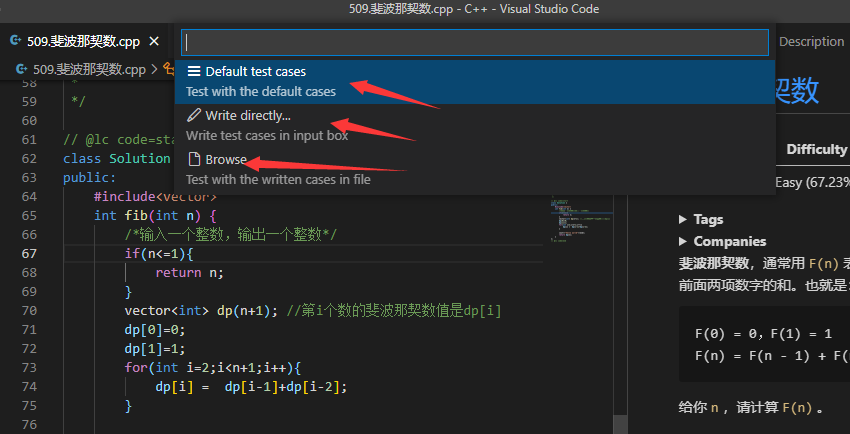The image size is (850, 434).
Task: Close the 509.斐波那契数.cpp editor tab
Action: (x=154, y=42)
